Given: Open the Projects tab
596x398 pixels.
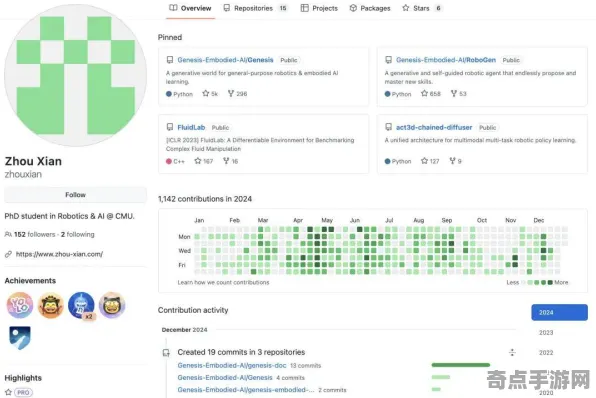Looking at the screenshot, I should [319, 8].
